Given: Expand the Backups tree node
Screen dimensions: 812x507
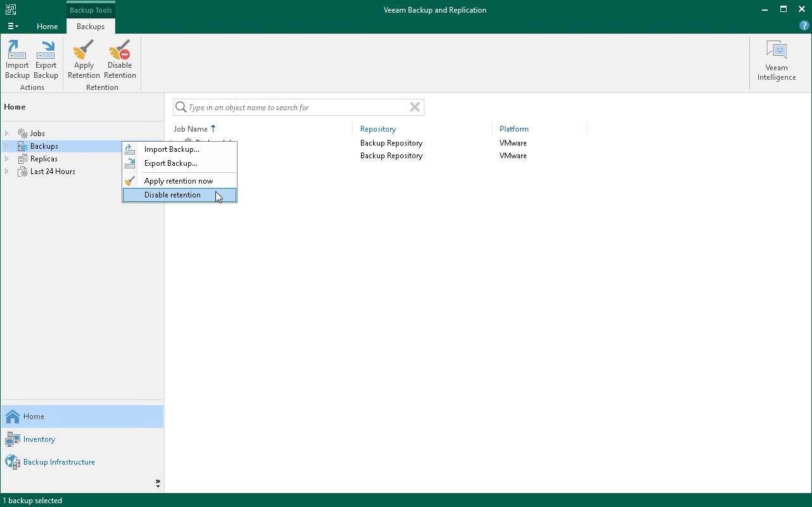Looking at the screenshot, I should click(7, 146).
